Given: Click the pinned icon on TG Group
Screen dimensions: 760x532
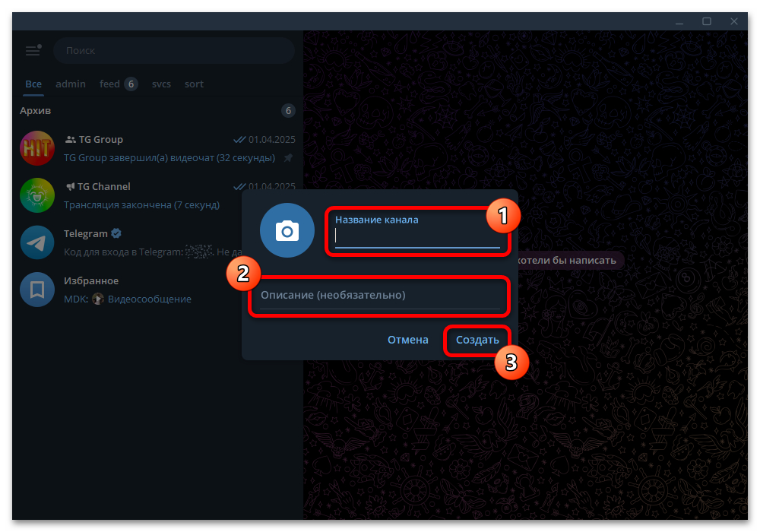Looking at the screenshot, I should [x=288, y=158].
